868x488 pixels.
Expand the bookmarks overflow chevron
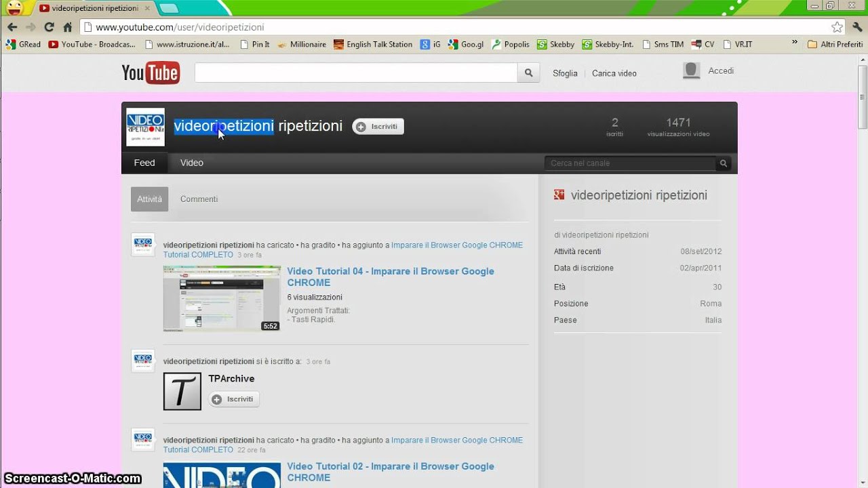tap(795, 43)
